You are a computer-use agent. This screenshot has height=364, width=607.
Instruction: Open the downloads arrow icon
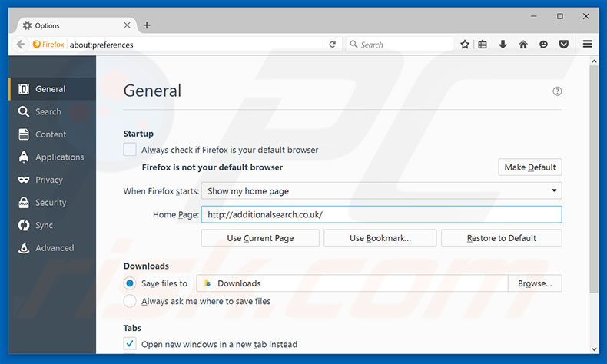tap(503, 45)
